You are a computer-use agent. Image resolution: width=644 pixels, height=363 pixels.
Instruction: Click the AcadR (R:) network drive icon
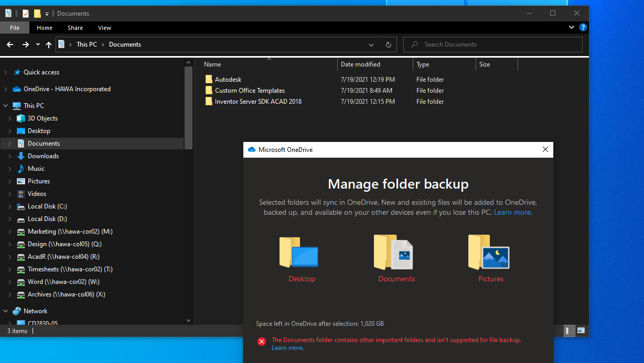(21, 257)
